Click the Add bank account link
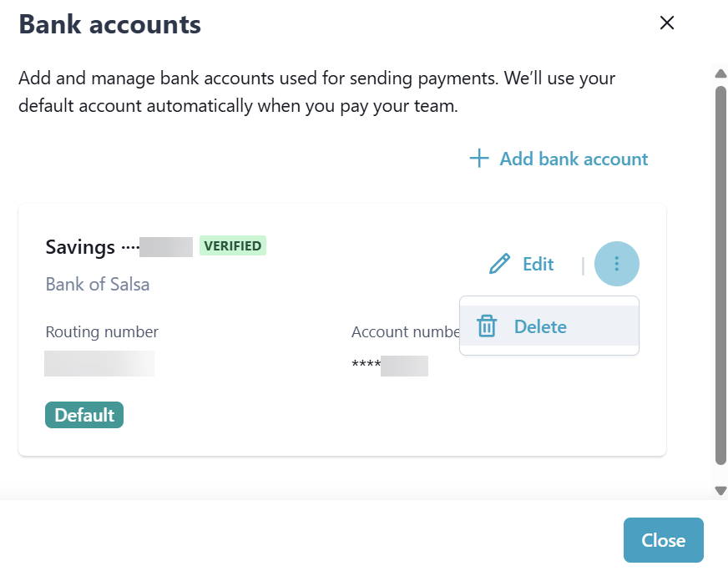The height and width of the screenshot is (571, 728). [574, 159]
